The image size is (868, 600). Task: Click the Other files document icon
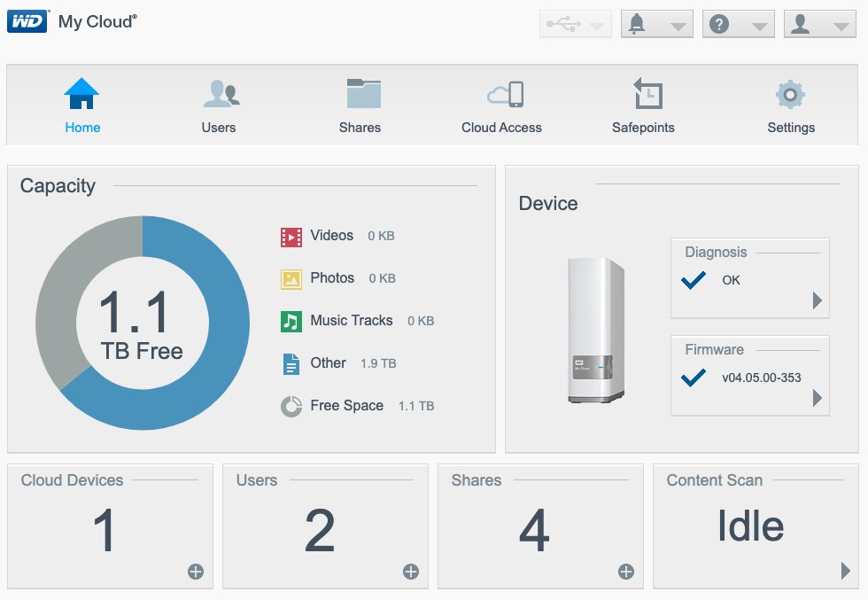(291, 363)
